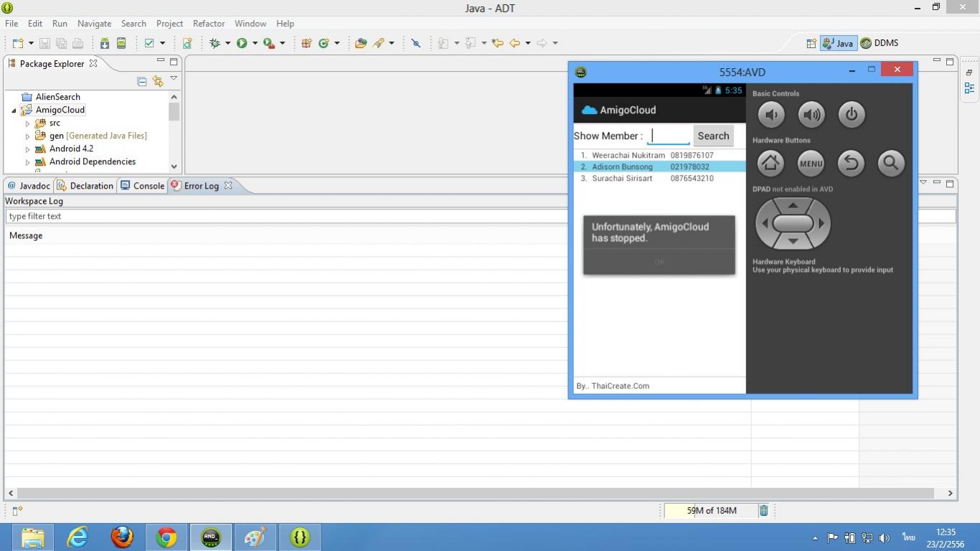Click emulator volume down button
This screenshot has height=551, width=980.
771,114
